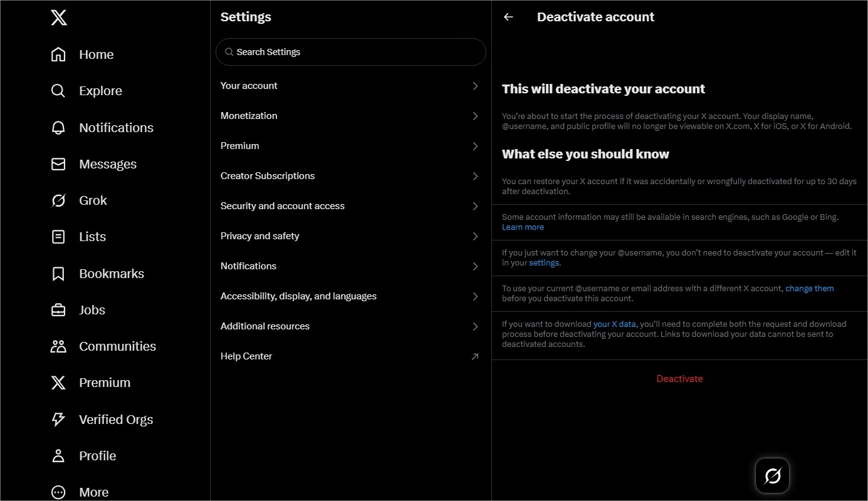This screenshot has height=501, width=868.
Task: Click the X logo icon
Action: 58,18
